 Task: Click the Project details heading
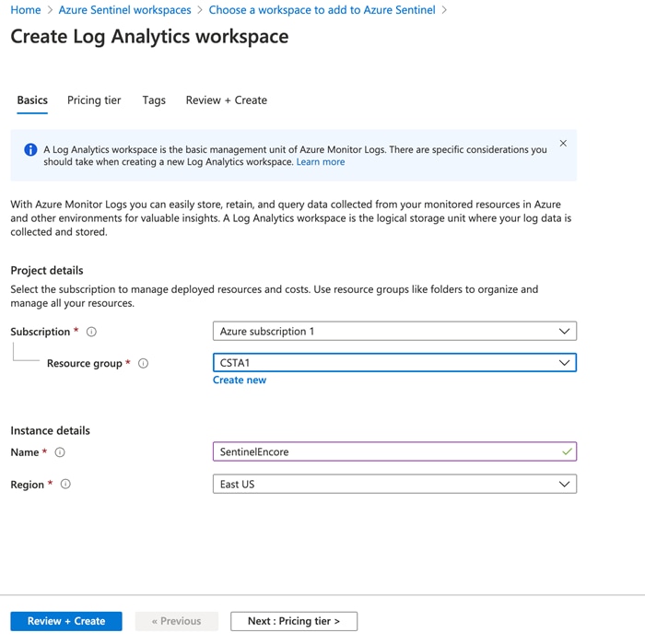pyautogui.click(x=47, y=271)
